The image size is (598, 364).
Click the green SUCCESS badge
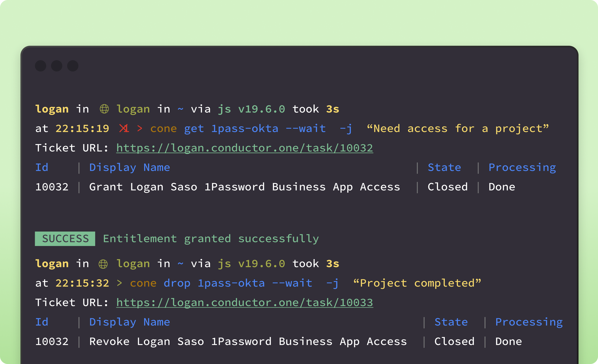[x=65, y=238]
